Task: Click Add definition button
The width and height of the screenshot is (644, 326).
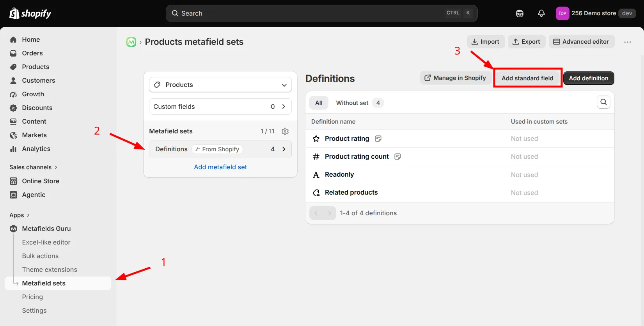Action: (589, 78)
